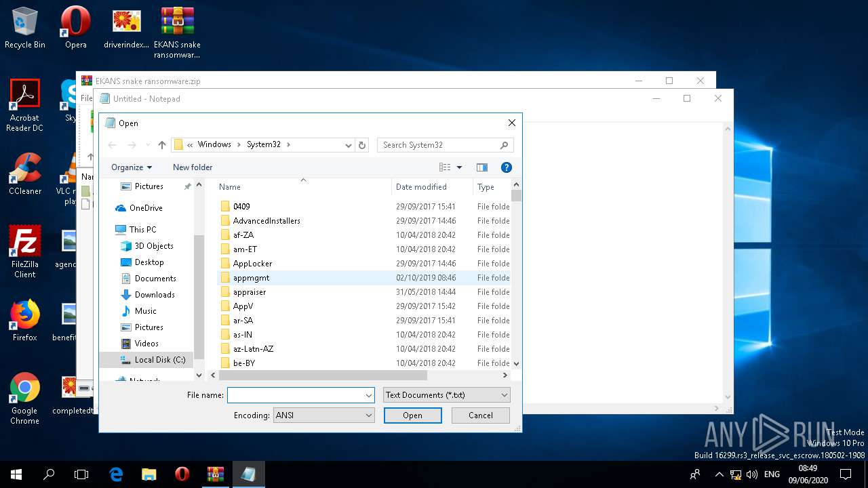Open FileZilla Client desktop shortcut
Image resolution: width=868 pixels, height=488 pixels.
point(25,252)
